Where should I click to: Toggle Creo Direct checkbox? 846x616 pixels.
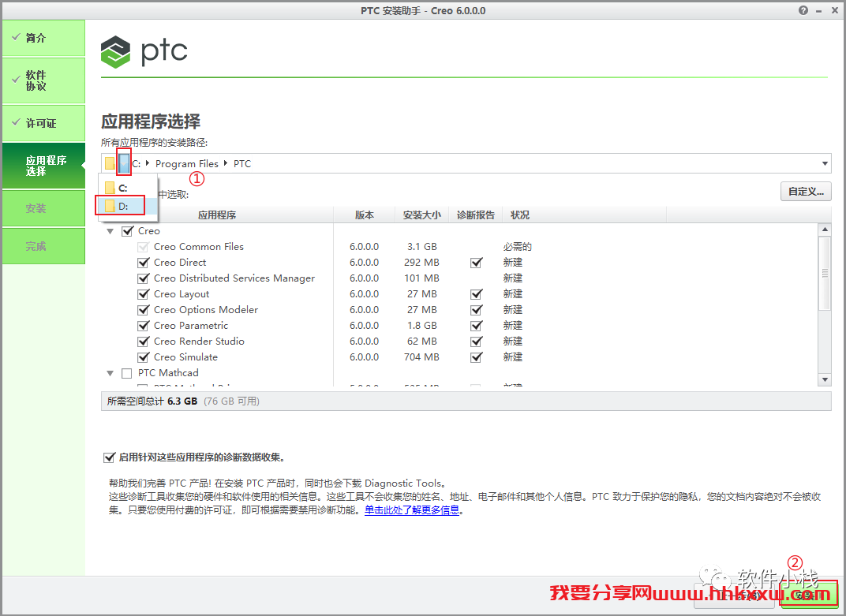(x=143, y=263)
